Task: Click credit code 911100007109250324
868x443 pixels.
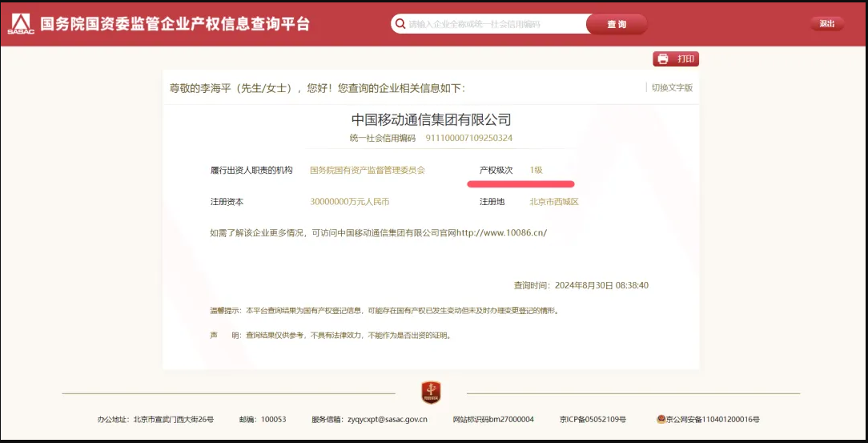Action: 469,138
